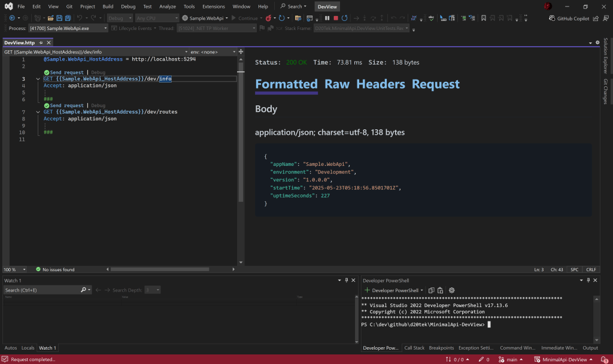Show the Raw response view
Screen dimensions: 613x364
336,84
